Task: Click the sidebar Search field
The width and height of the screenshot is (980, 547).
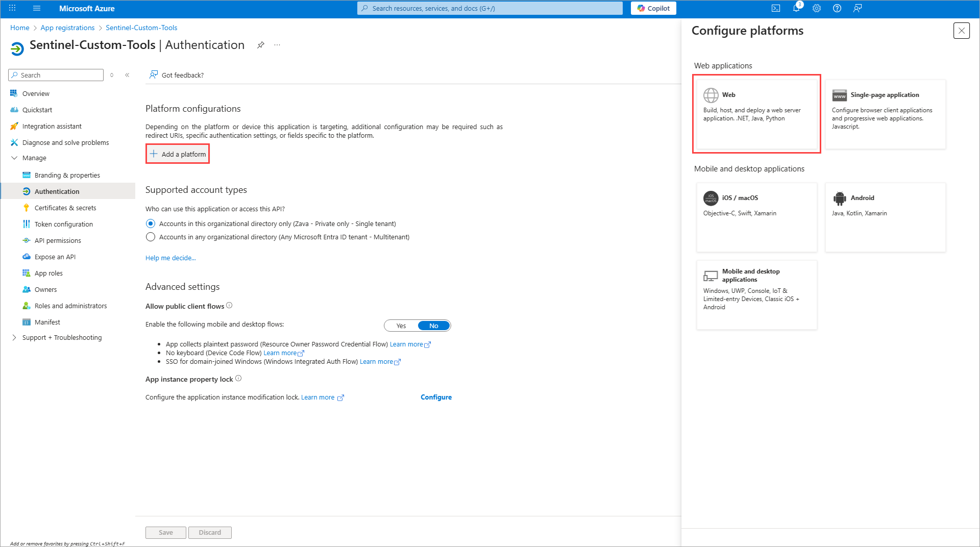Action: click(x=56, y=75)
